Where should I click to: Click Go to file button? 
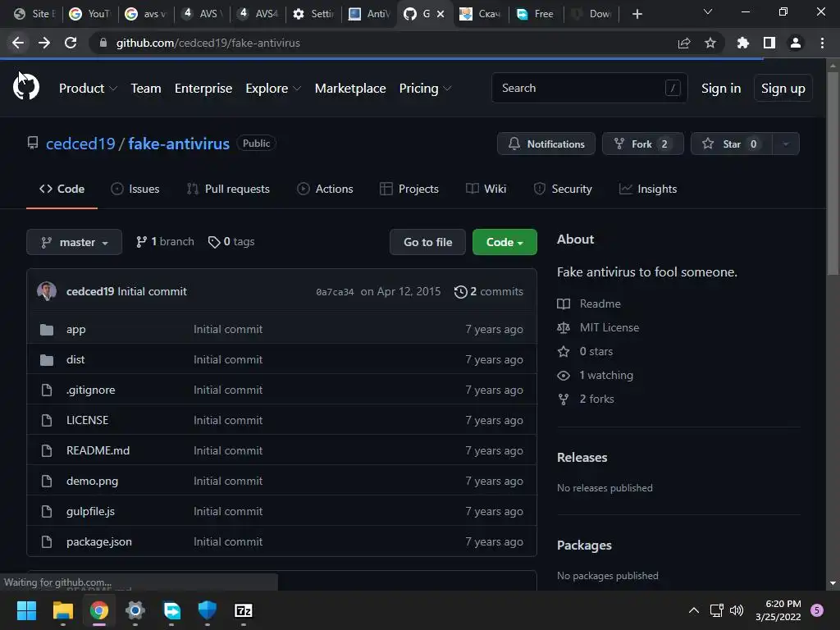click(427, 242)
